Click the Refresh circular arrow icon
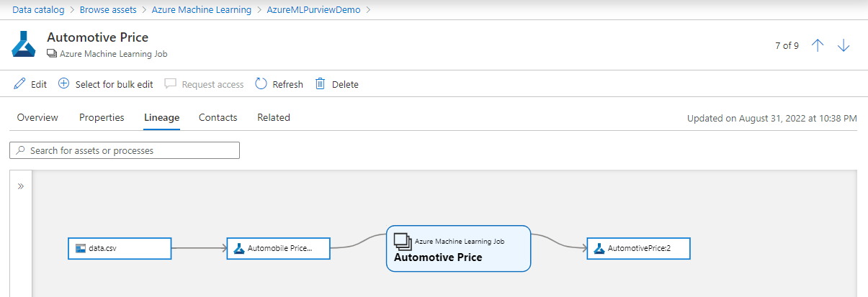Screen dimensions: 868x297 pyautogui.click(x=261, y=84)
